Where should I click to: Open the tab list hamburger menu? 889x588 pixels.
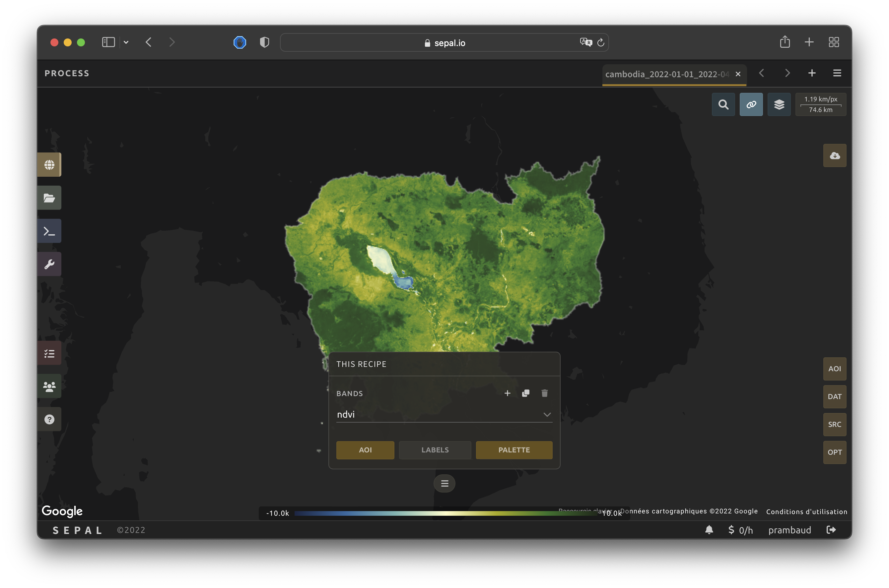(x=837, y=73)
